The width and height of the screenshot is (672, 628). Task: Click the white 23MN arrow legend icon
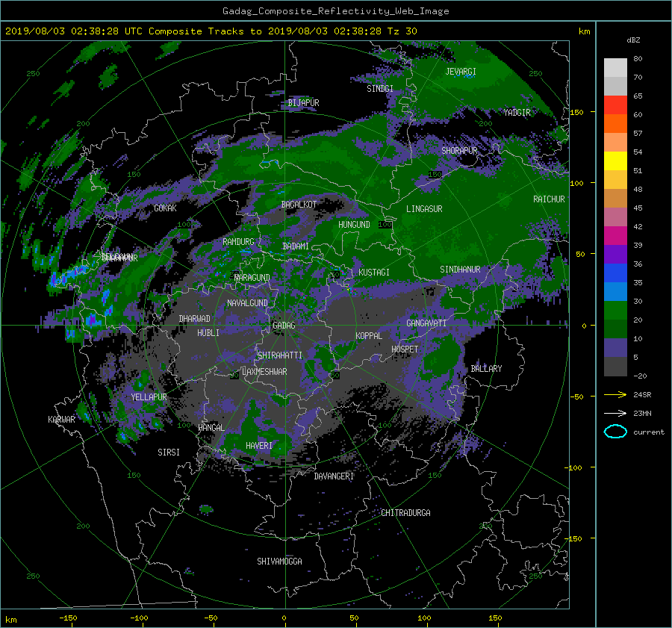coord(615,413)
